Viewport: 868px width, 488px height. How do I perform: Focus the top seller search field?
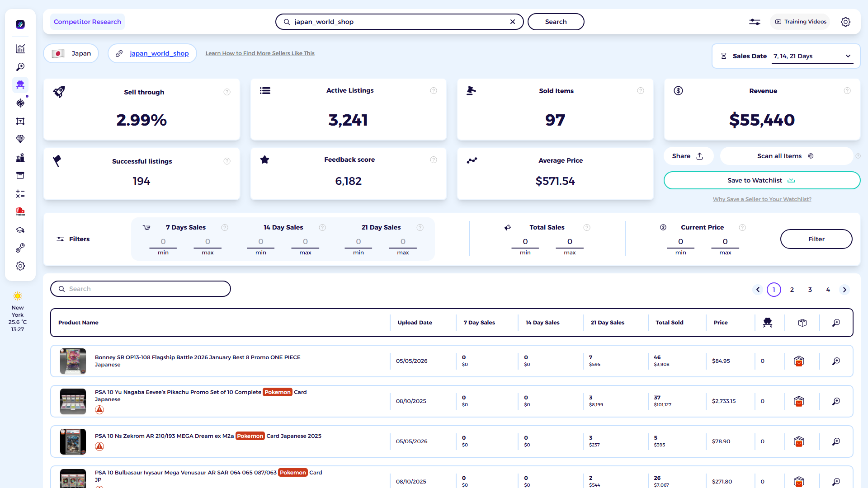click(400, 22)
